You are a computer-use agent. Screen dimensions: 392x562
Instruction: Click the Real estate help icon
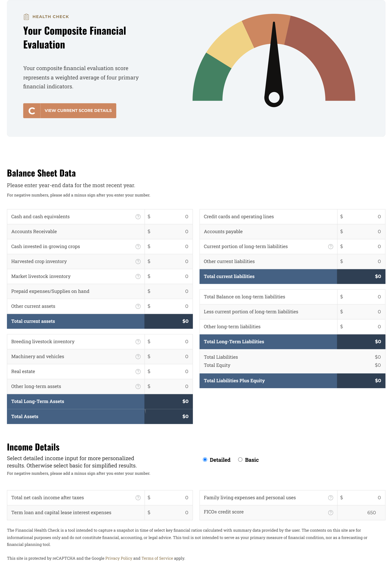point(138,371)
